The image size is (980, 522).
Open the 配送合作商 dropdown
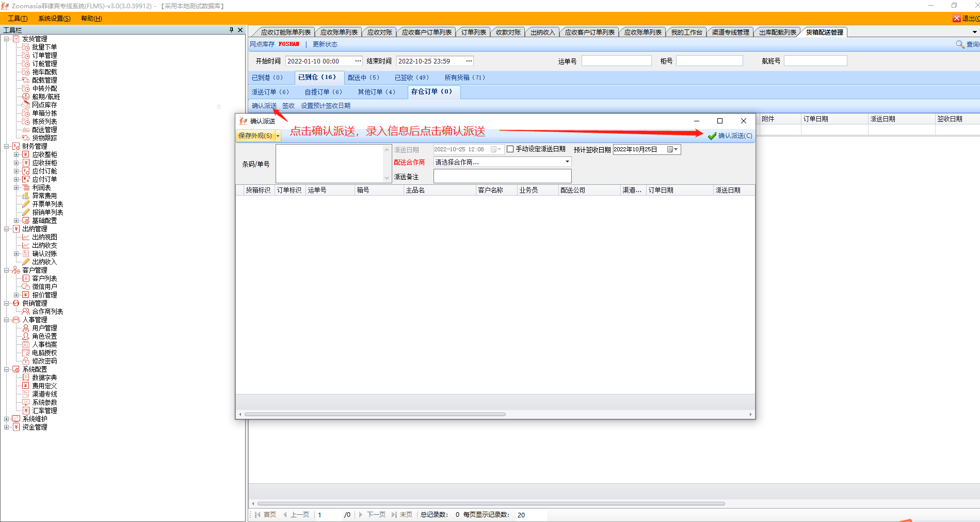(x=567, y=162)
